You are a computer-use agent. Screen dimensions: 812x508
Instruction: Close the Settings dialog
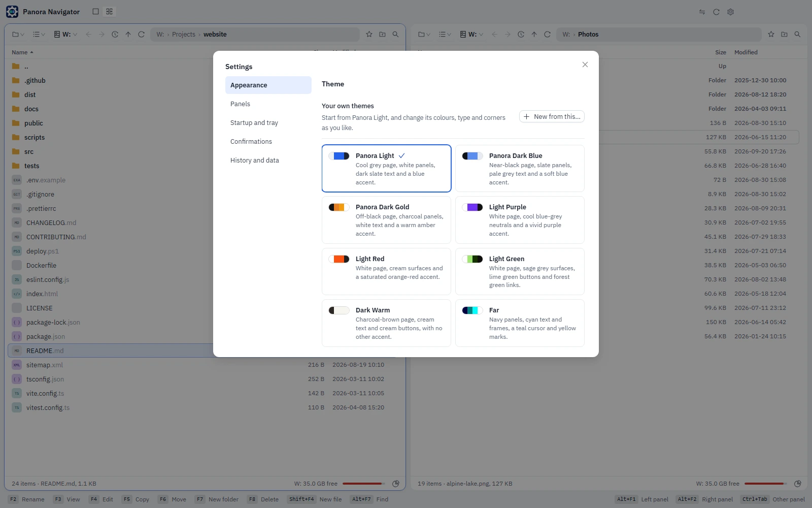(585, 65)
